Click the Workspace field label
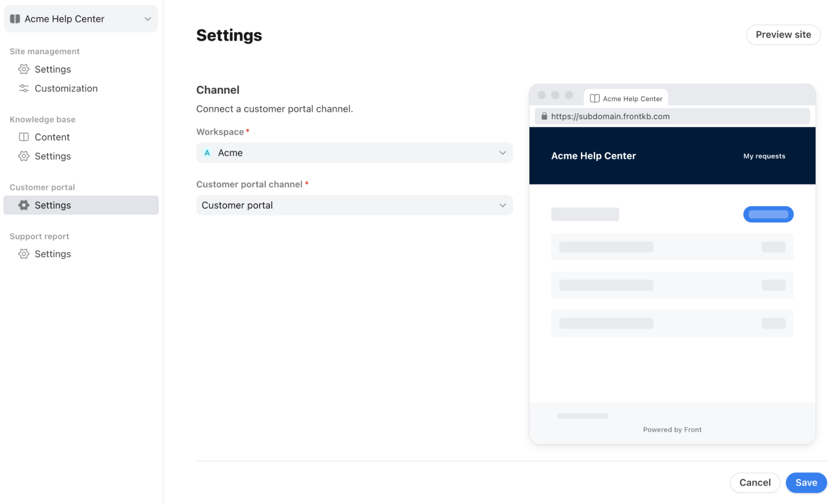836x504 pixels. (220, 132)
